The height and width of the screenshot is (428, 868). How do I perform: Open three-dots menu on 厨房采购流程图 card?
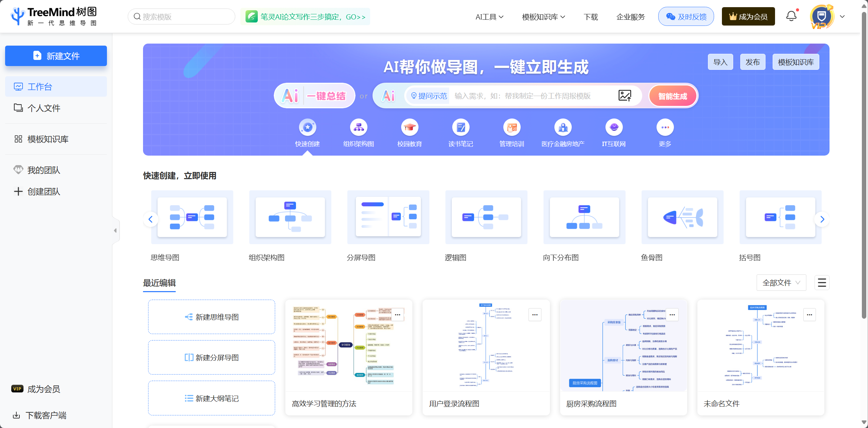tap(672, 315)
